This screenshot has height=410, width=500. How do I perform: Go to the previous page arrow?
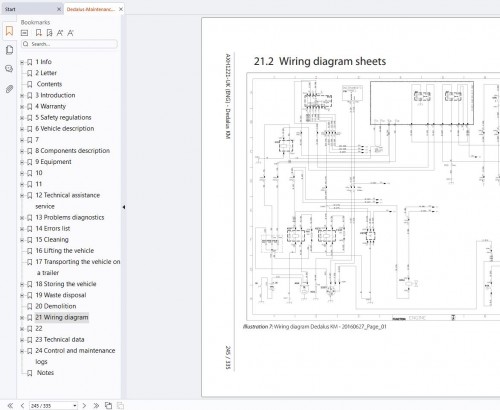click(22, 405)
